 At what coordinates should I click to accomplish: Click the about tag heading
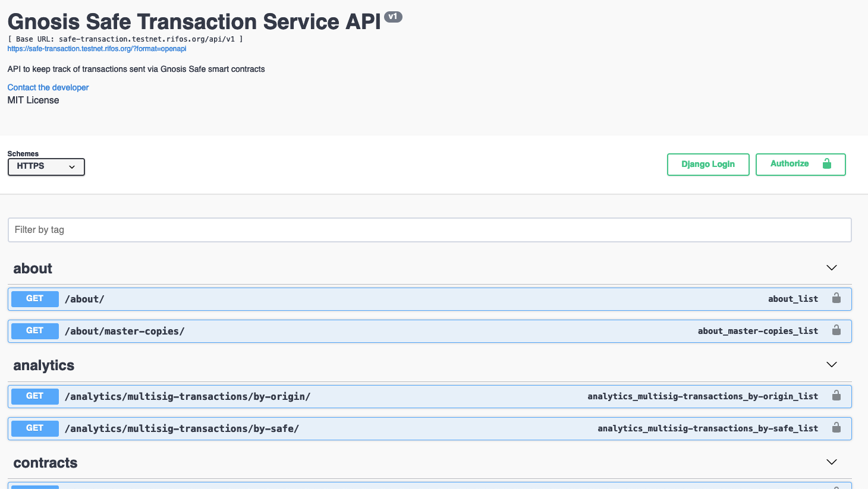33,269
